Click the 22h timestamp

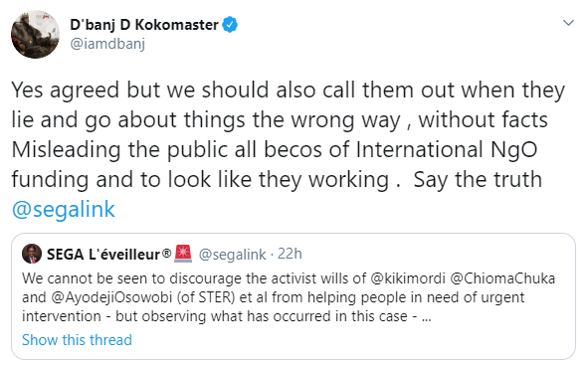(290, 254)
